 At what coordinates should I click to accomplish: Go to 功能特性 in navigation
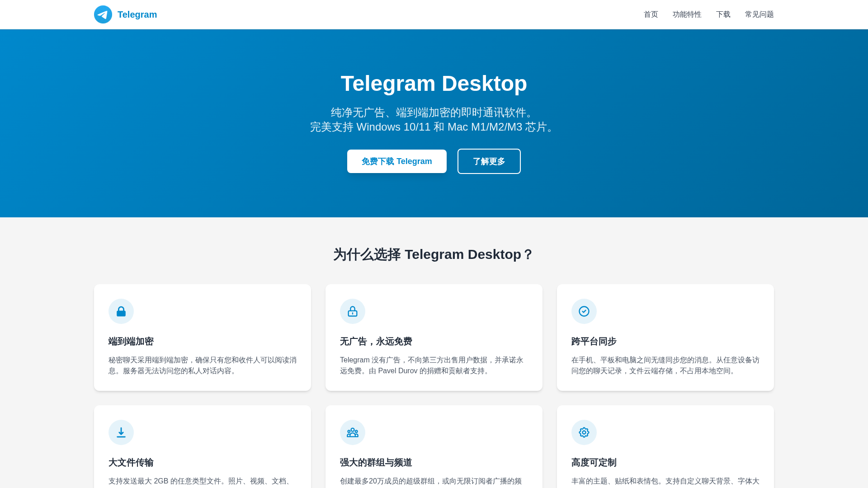point(687,14)
